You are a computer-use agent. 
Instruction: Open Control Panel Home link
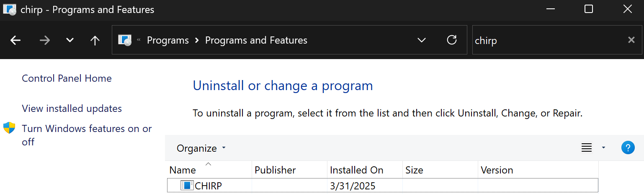67,78
